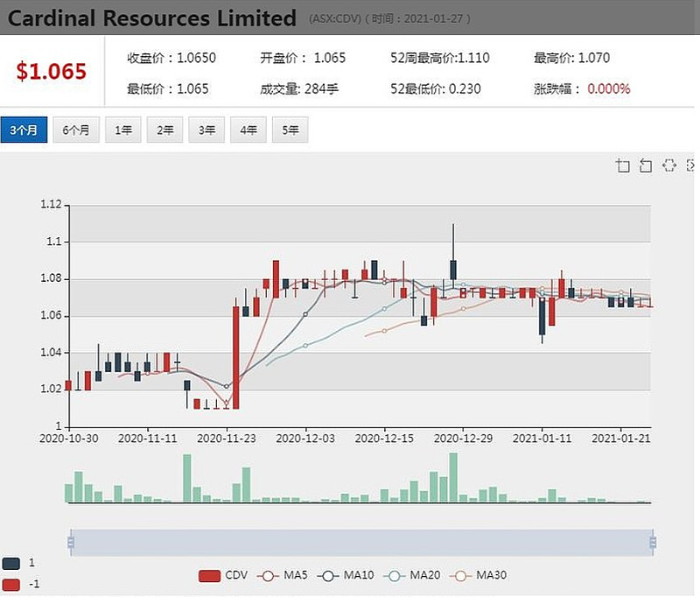This screenshot has height=597, width=700.
Task: Click the 52最低价 0.230 value
Action: coord(465,89)
